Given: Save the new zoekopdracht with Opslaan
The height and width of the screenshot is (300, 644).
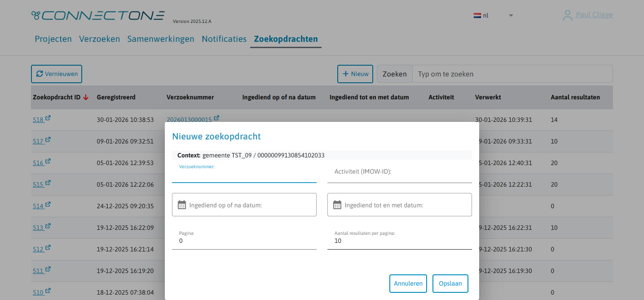Looking at the screenshot, I should pyautogui.click(x=450, y=283).
